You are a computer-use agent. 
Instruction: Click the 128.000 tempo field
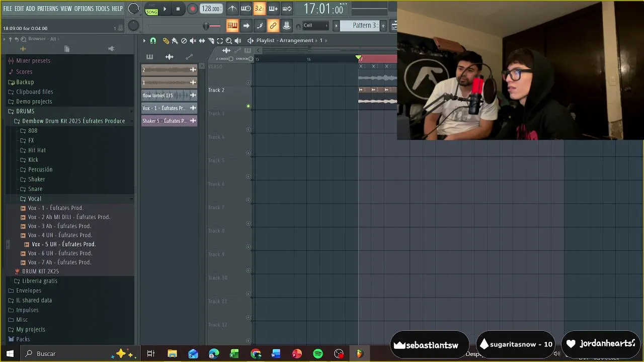(210, 9)
